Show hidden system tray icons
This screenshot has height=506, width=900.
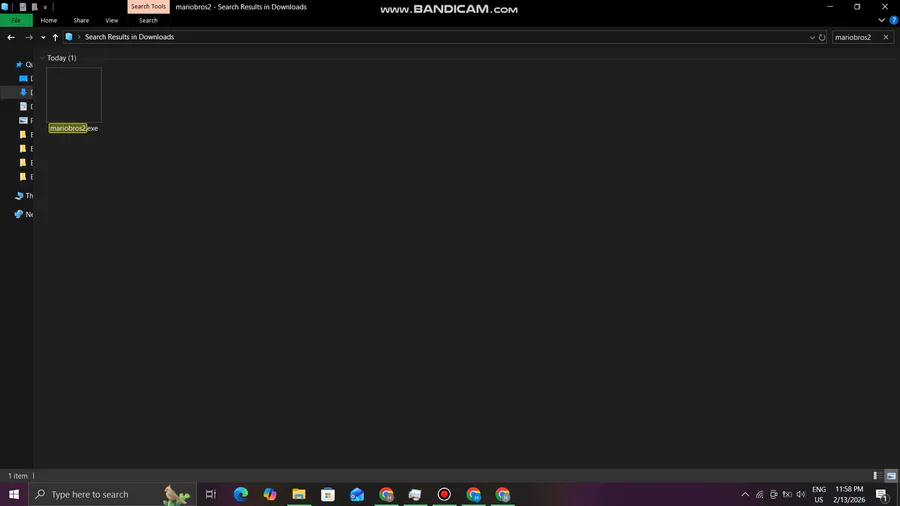point(745,494)
